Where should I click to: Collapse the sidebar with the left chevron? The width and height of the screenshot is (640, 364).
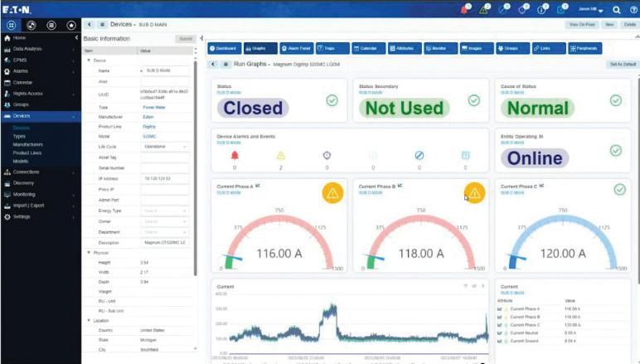(x=76, y=37)
